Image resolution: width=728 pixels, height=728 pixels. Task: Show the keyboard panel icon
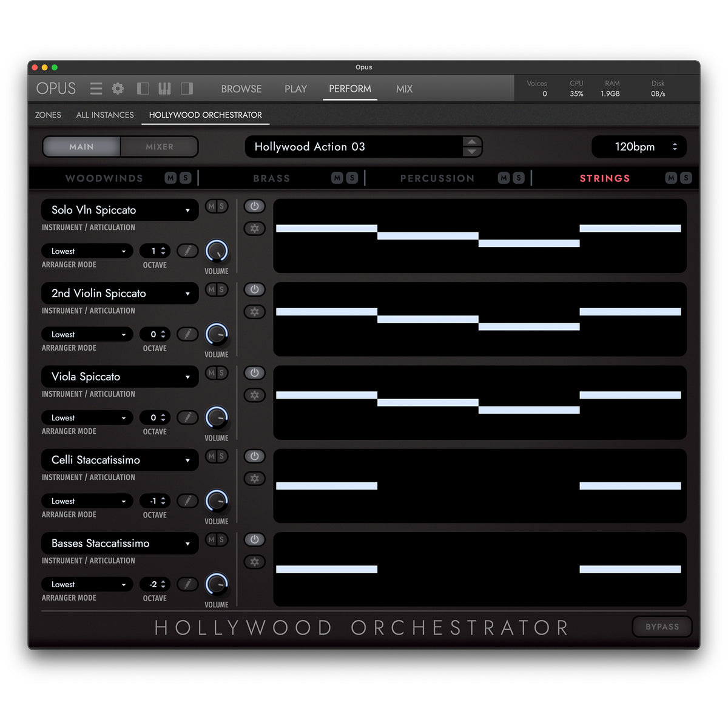click(164, 89)
